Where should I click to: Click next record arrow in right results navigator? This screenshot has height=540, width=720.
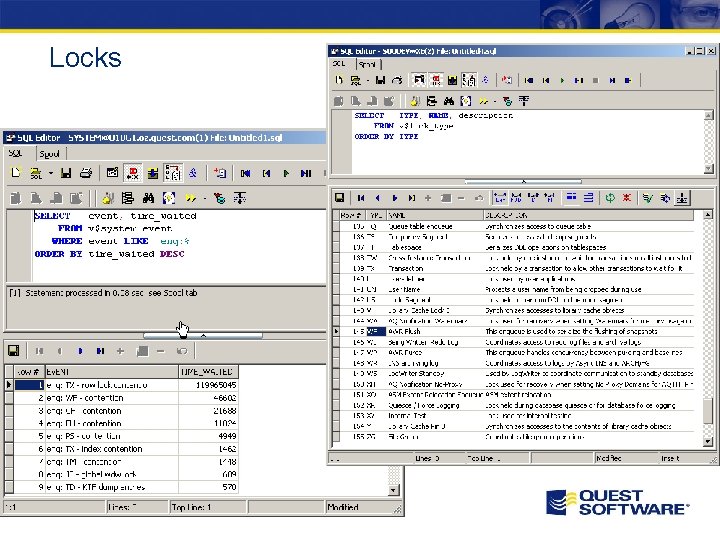click(x=394, y=198)
